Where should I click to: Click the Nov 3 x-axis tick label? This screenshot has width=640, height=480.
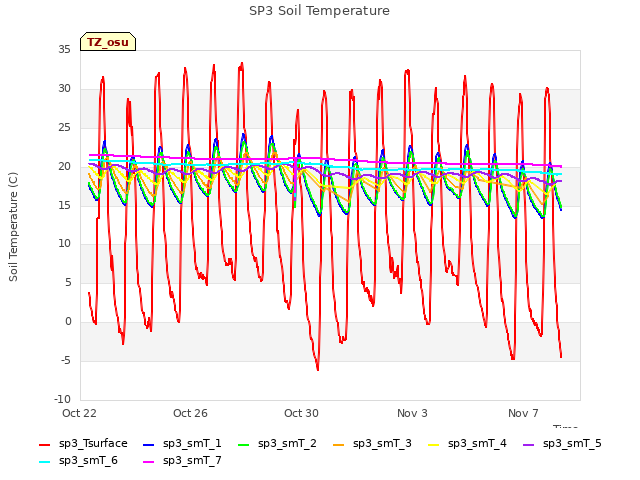pos(412,413)
